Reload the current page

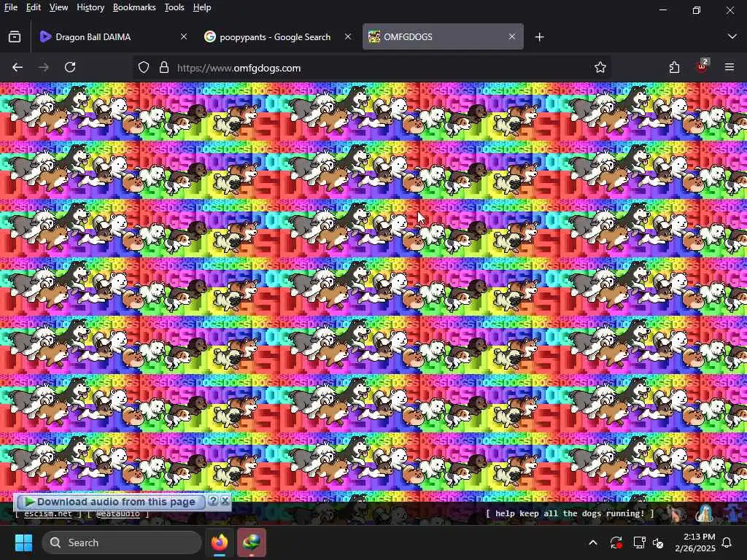coord(70,68)
